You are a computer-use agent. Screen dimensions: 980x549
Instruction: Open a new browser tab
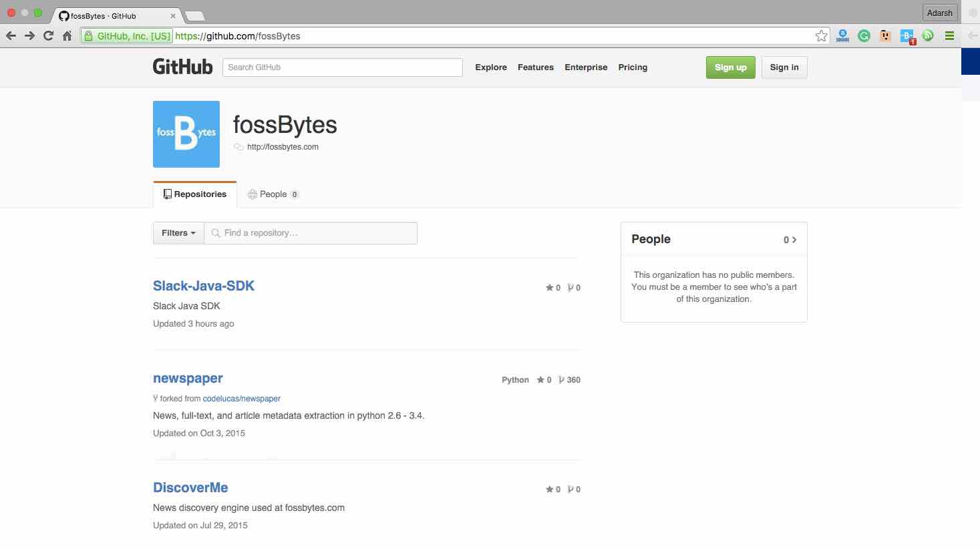[x=194, y=15]
